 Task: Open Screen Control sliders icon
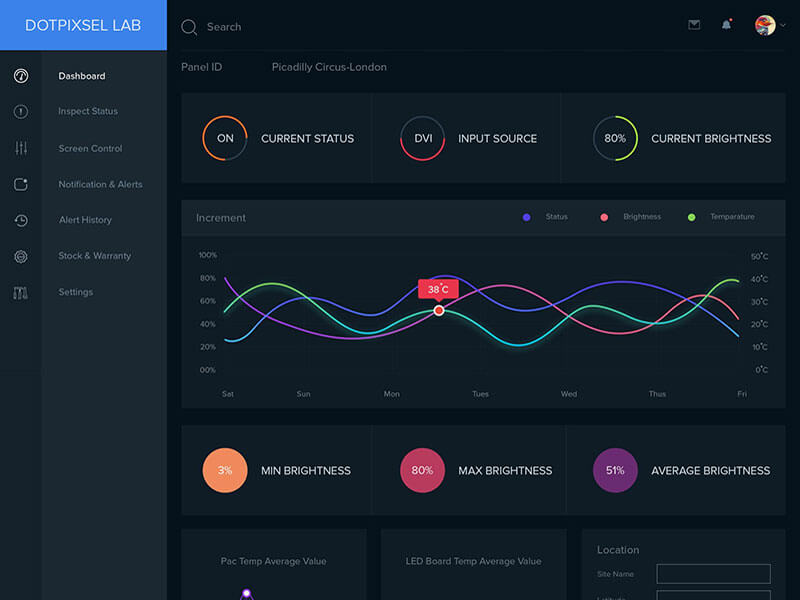[21, 148]
